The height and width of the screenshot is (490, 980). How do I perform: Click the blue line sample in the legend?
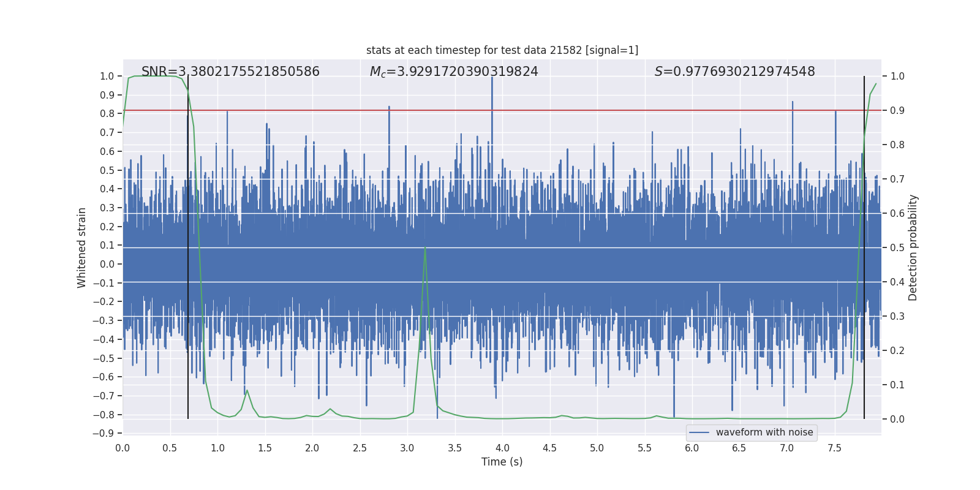[699, 432]
